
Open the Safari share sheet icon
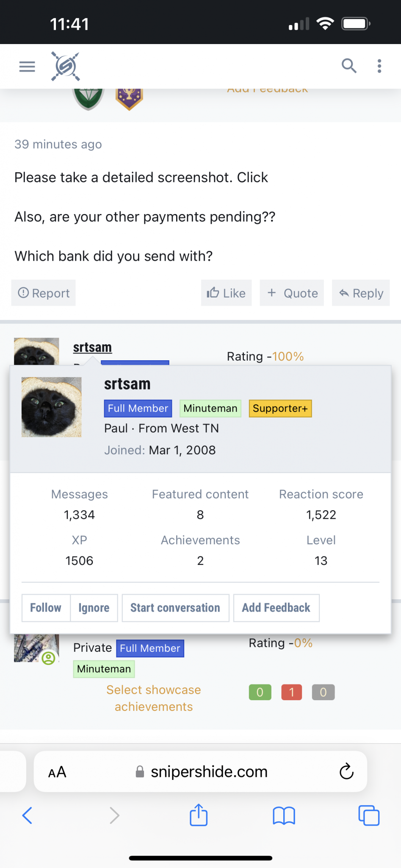tap(199, 815)
